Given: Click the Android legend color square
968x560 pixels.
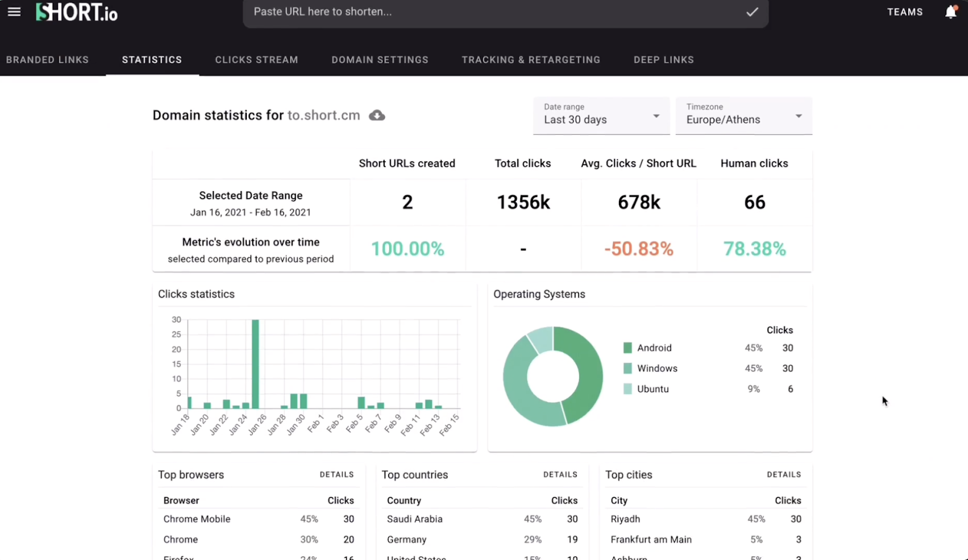Looking at the screenshot, I should [628, 348].
